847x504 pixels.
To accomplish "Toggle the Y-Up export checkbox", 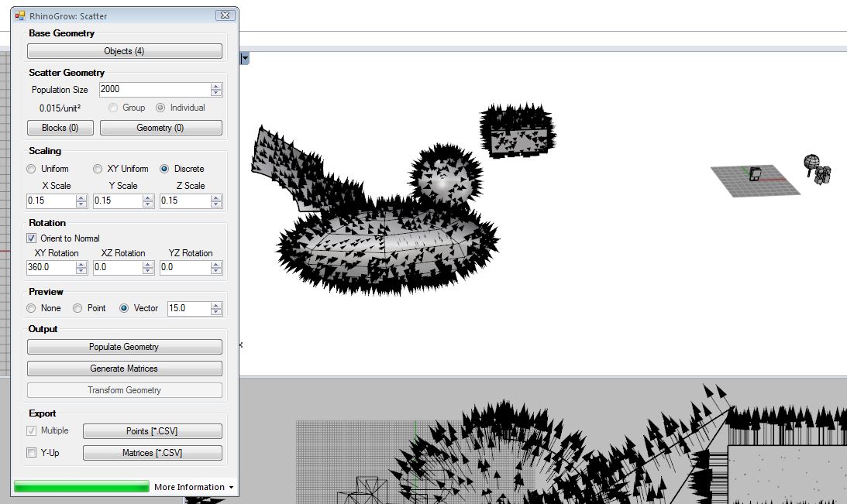I will click(x=31, y=453).
